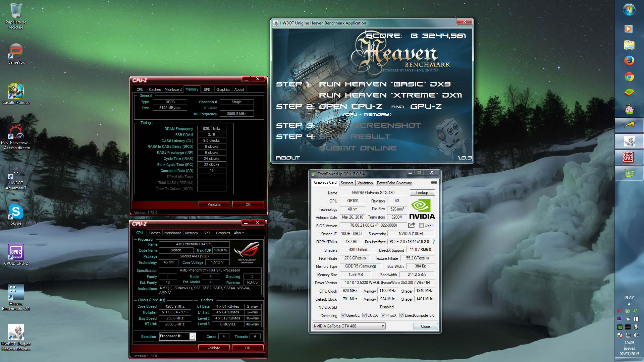The width and height of the screenshot is (644, 362).
Task: Open the HWBOT Unigine Heaven Bench desktop shortcut
Action: tap(16, 338)
